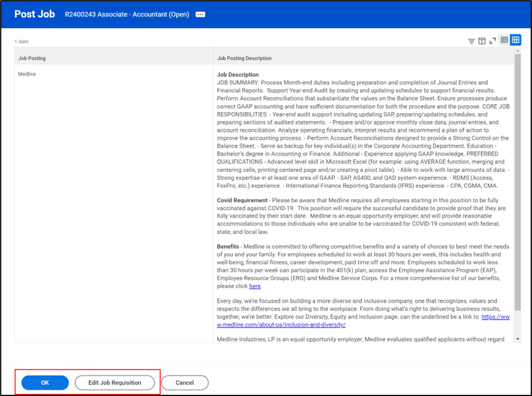This screenshot has height=396, width=532.
Task: Click the blue OK button
Action: click(x=45, y=383)
